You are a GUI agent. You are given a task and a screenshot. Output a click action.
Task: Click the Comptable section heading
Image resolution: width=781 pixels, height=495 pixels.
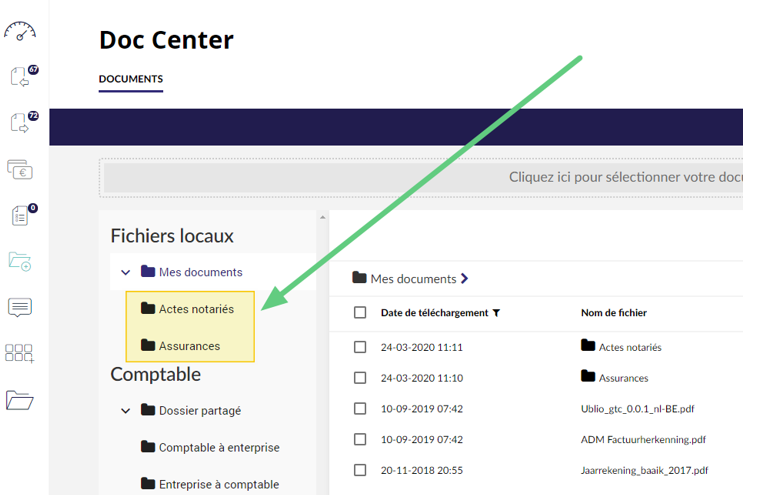click(155, 374)
